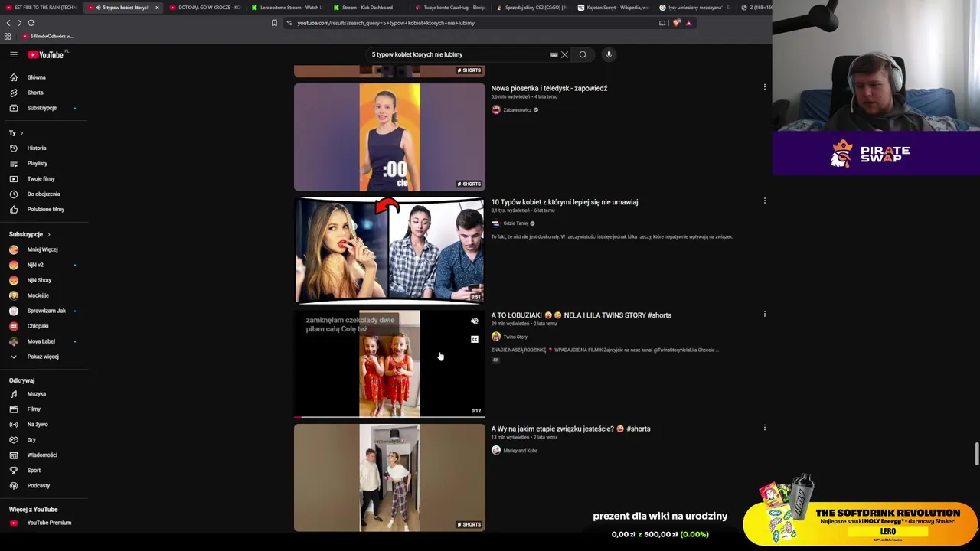Open 10 Typów kobiet video thumbnail
Screen dimensions: 980x551
click(x=390, y=250)
